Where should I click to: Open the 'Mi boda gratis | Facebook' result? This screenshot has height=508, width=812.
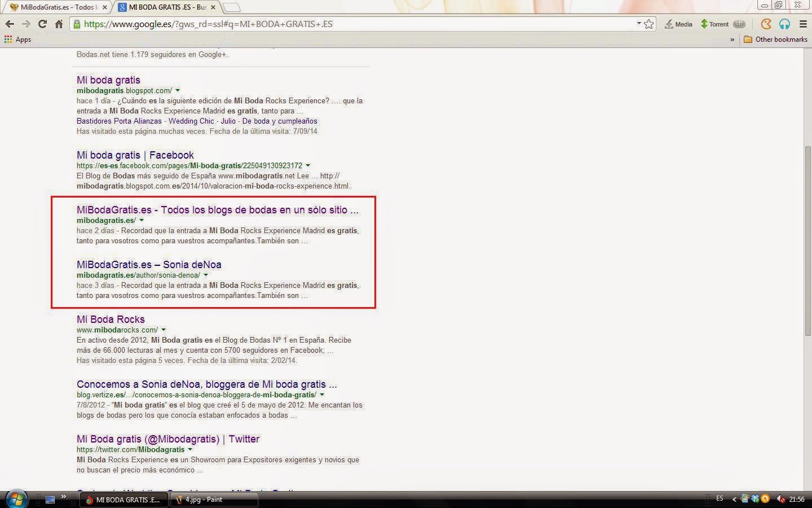[x=135, y=155]
